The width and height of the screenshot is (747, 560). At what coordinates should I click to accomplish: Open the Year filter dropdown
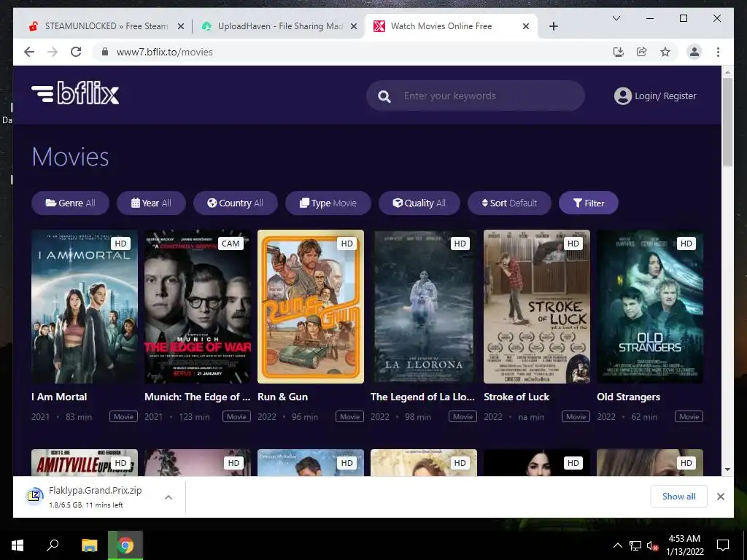click(x=151, y=203)
